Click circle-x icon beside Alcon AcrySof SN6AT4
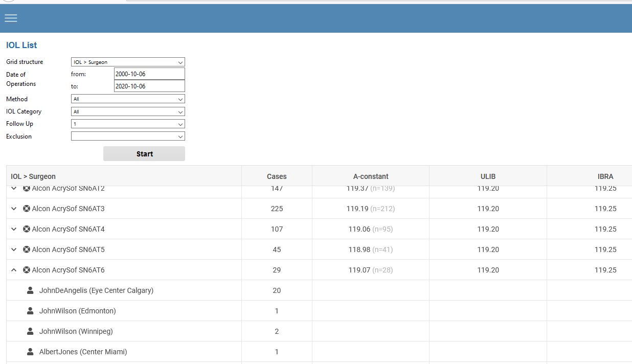Screen dimensions: 632x364 pos(27,229)
